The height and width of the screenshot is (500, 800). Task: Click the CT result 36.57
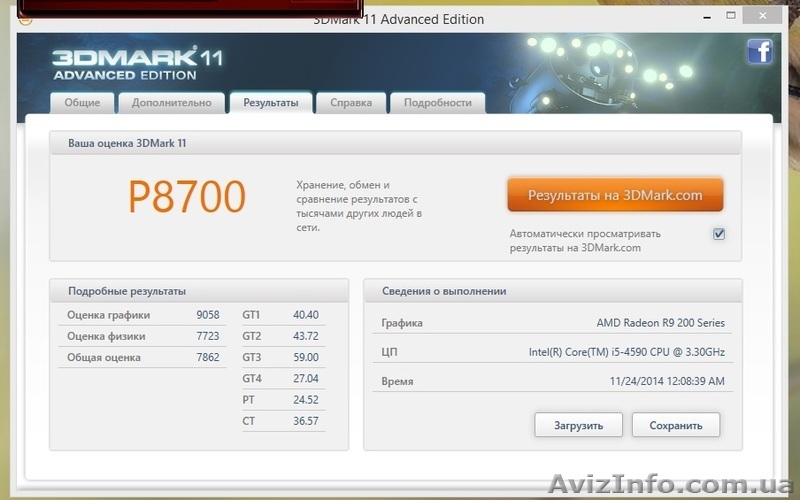point(306,421)
